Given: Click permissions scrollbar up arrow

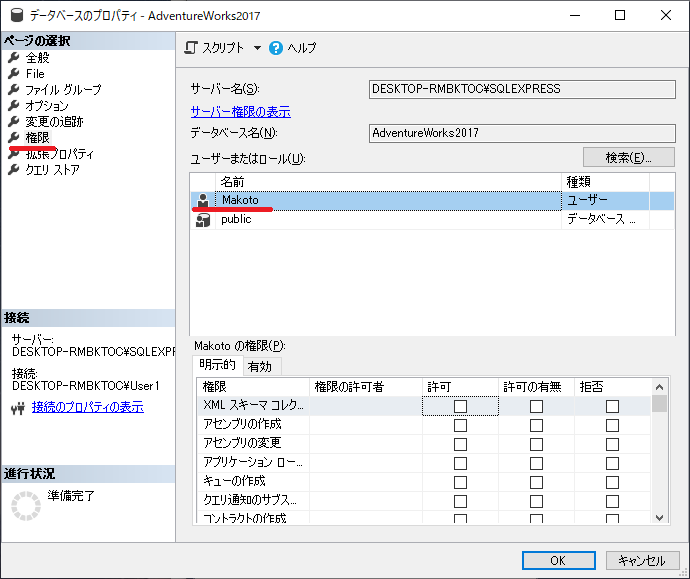Looking at the screenshot, I should pyautogui.click(x=659, y=387).
